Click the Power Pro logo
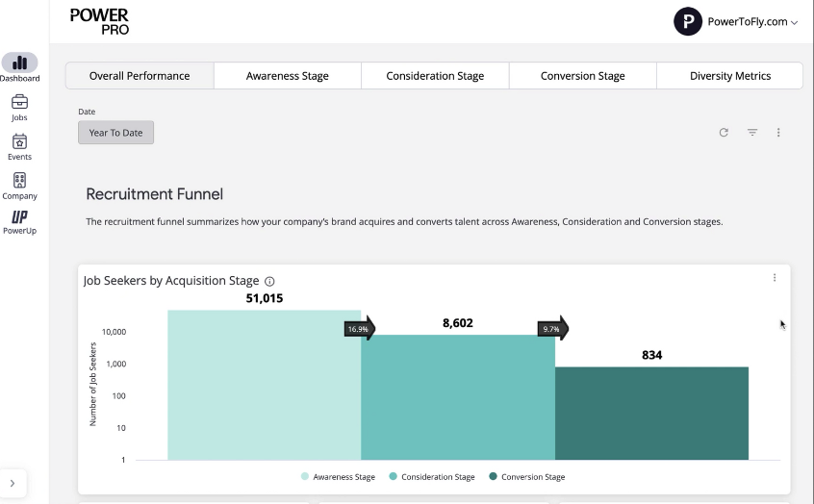814x504 pixels. point(100,21)
